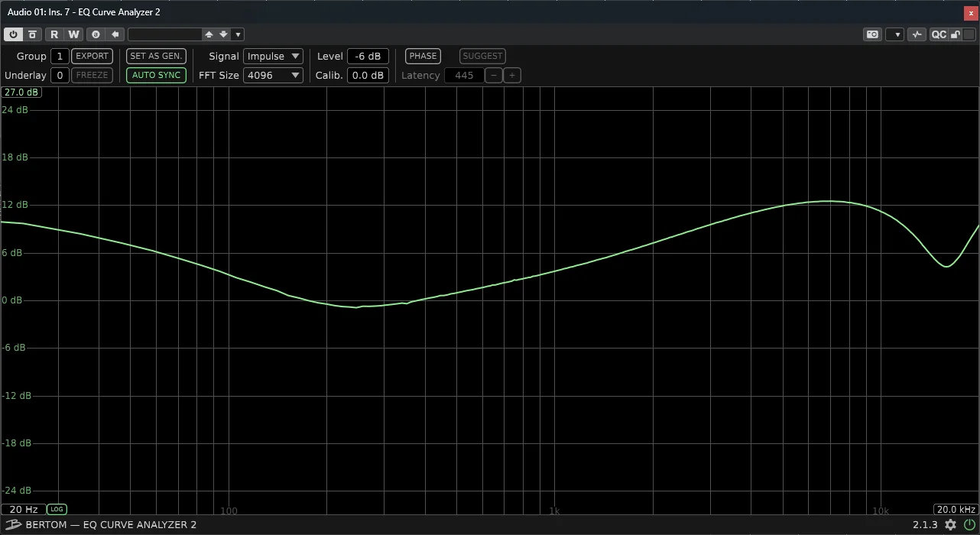Enable Write automation W button
This screenshot has height=535, width=980.
click(x=73, y=34)
